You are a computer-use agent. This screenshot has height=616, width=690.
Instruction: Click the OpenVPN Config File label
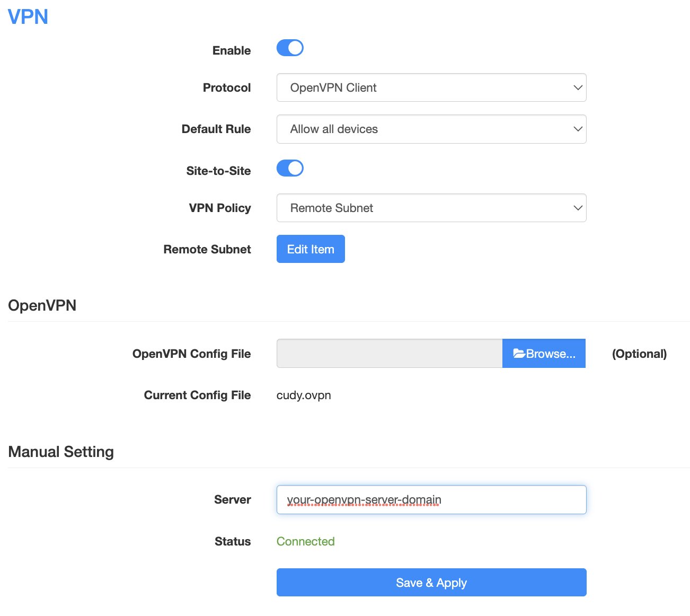tap(192, 354)
